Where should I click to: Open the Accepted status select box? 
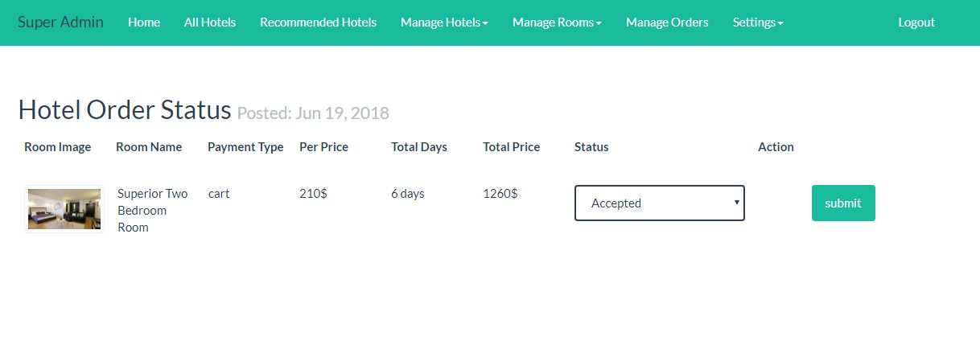coord(660,203)
